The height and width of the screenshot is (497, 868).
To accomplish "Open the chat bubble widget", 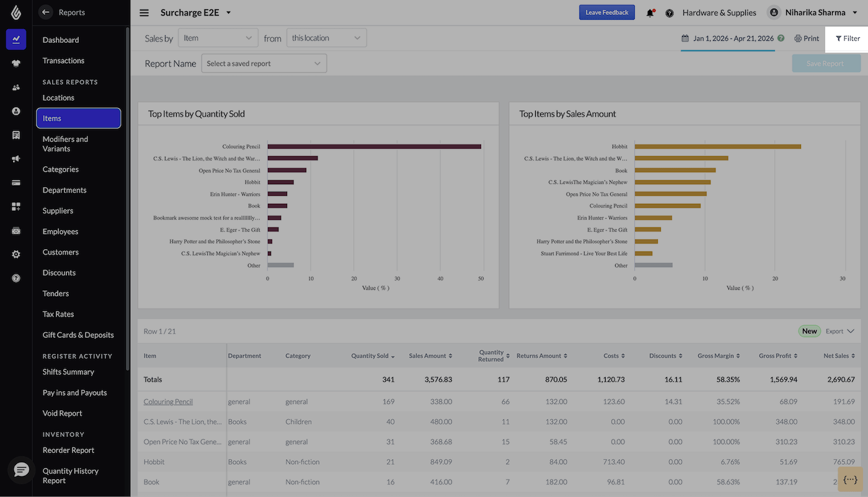I will tap(21, 470).
